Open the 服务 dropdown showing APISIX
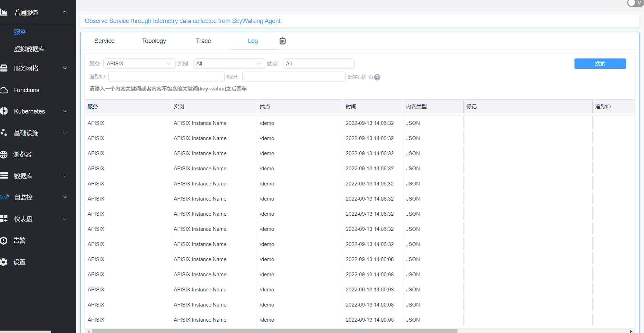The width and height of the screenshot is (644, 333). pyautogui.click(x=139, y=64)
